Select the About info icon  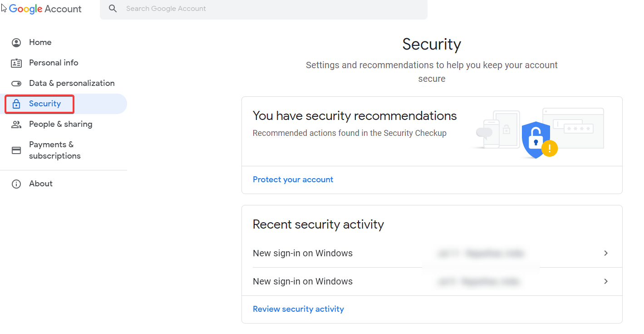coord(16,184)
